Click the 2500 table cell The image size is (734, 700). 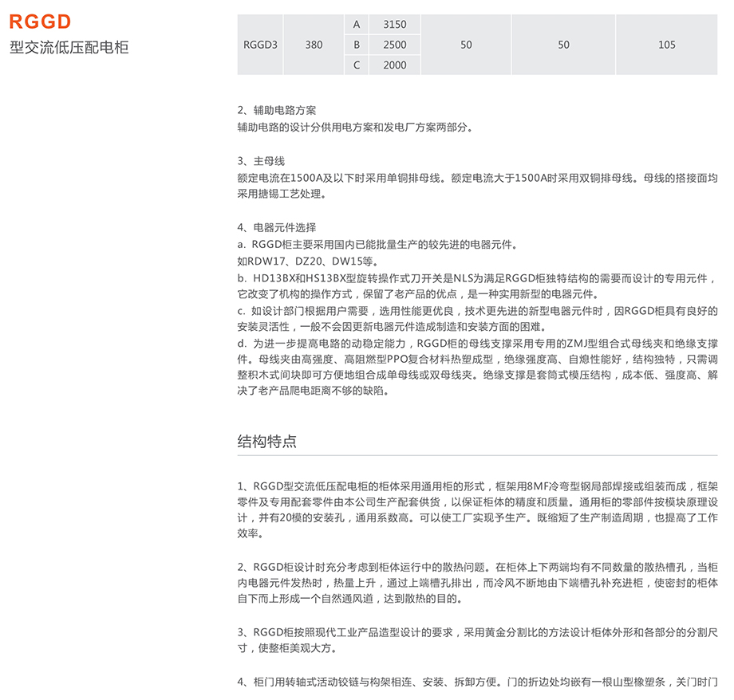point(394,45)
